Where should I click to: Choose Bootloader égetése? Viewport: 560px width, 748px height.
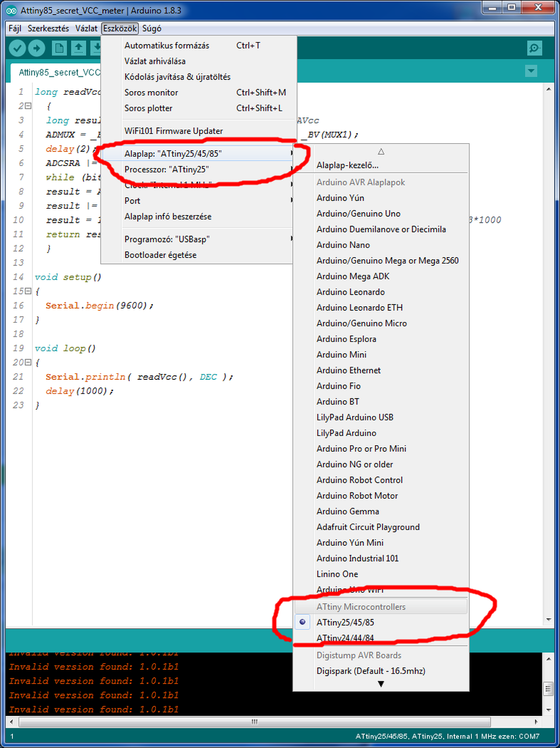(x=199, y=255)
